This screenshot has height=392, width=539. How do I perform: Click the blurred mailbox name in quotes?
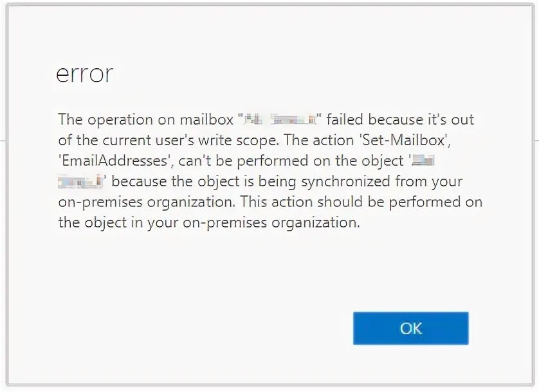click(279, 120)
